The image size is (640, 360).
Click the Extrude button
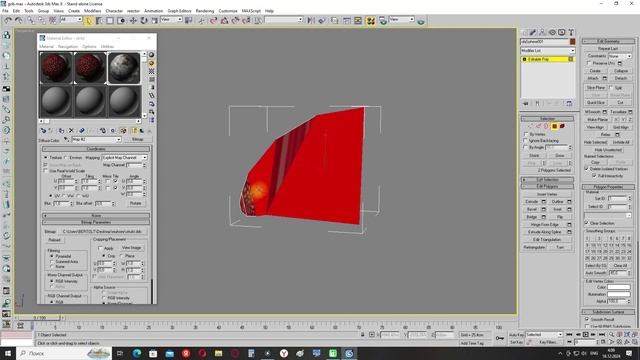pos(531,202)
